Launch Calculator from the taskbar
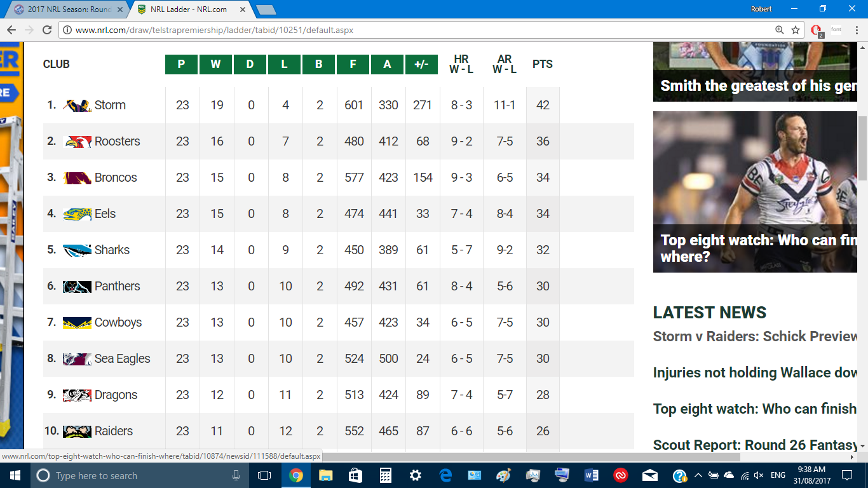The image size is (868, 488). coord(385,475)
